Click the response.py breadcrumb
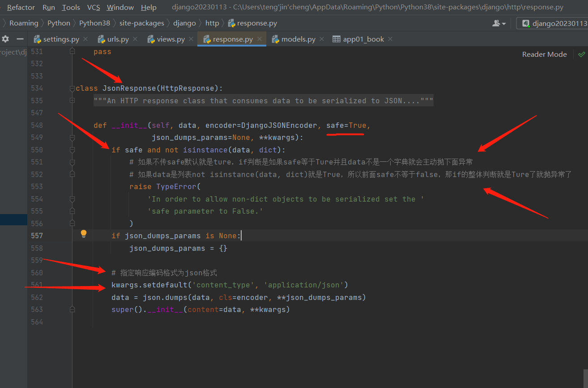The width and height of the screenshot is (588, 388). click(252, 23)
